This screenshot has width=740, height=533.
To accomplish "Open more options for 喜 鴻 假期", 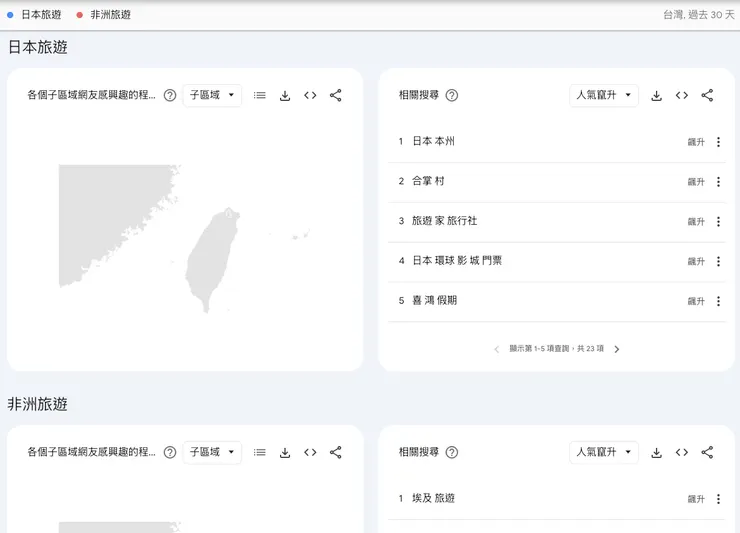I will (x=718, y=301).
